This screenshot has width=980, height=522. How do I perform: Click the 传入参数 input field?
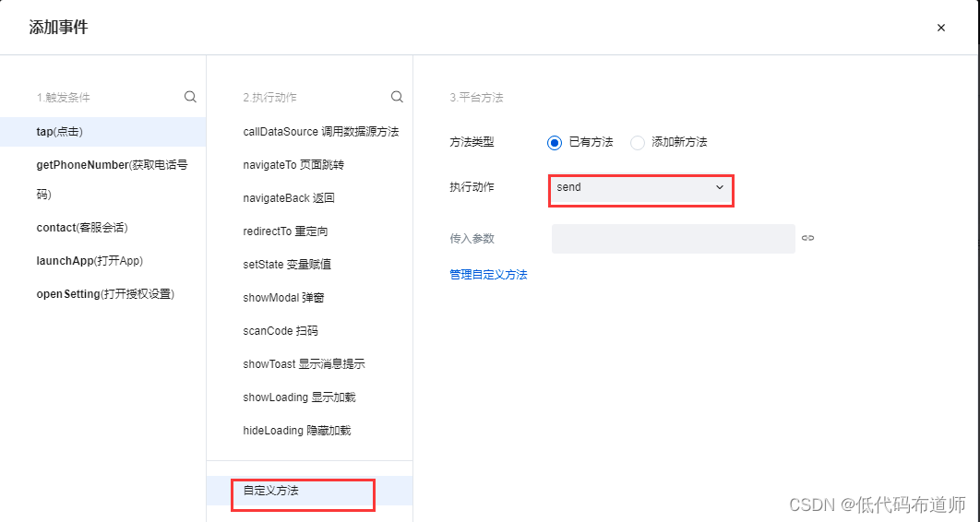pos(673,239)
